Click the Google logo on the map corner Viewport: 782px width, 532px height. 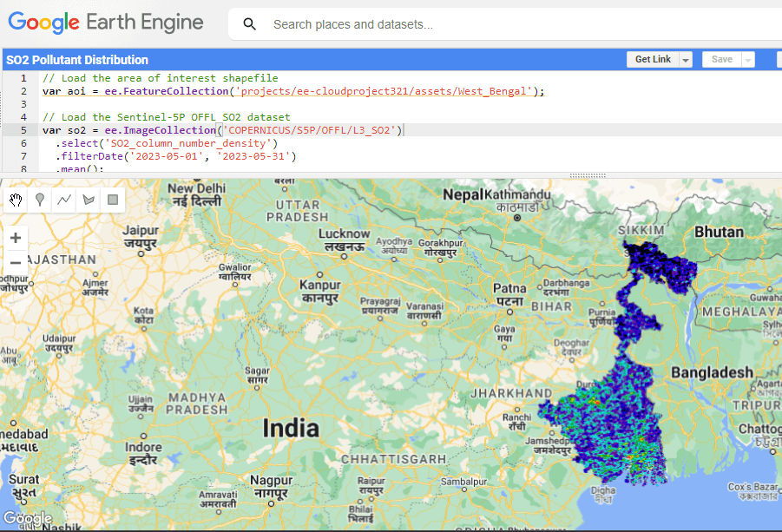[x=28, y=518]
